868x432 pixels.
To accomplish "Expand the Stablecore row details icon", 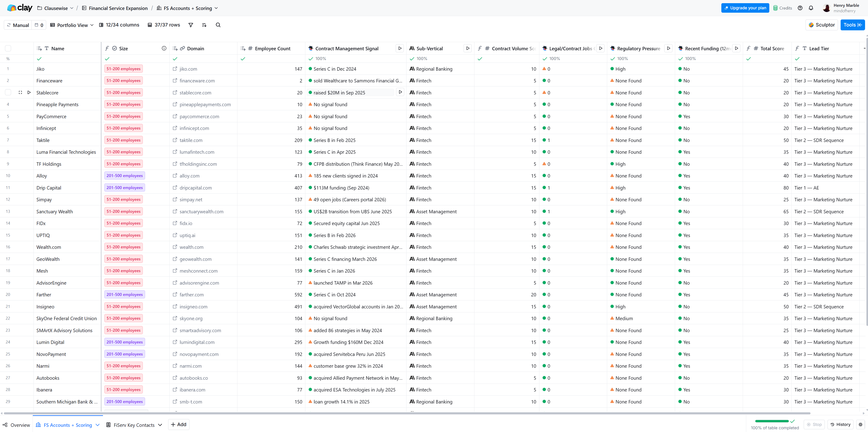I will point(20,92).
